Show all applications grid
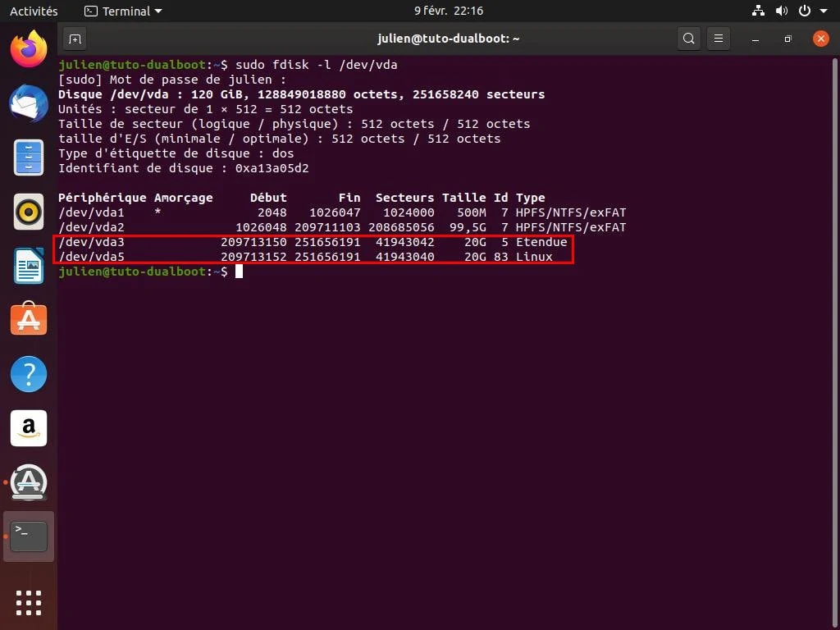This screenshot has width=840, height=630. pos(29,603)
